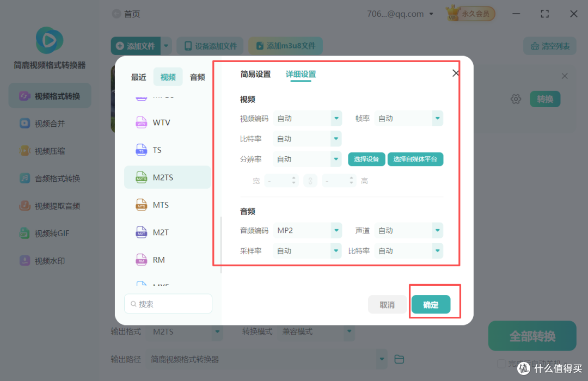Click the 确定 button

point(431,304)
